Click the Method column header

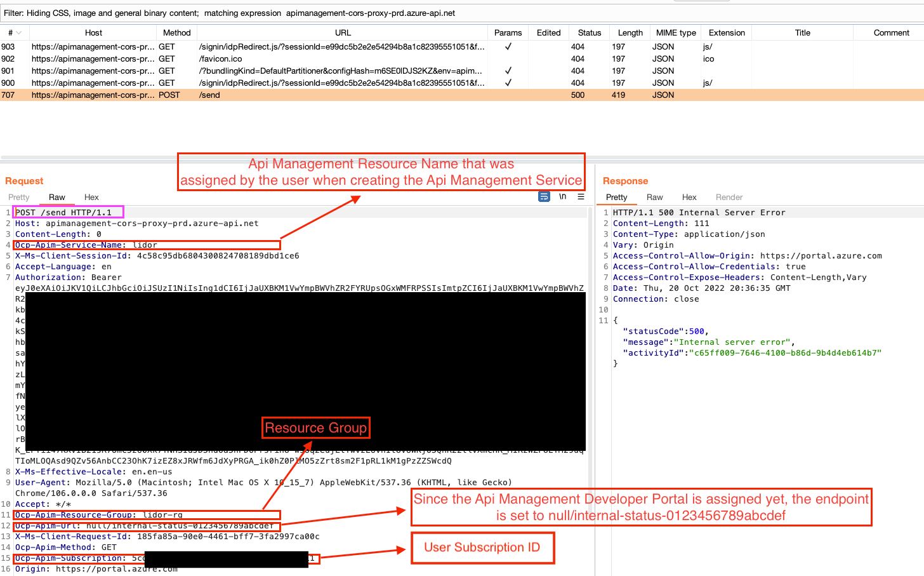[176, 32]
